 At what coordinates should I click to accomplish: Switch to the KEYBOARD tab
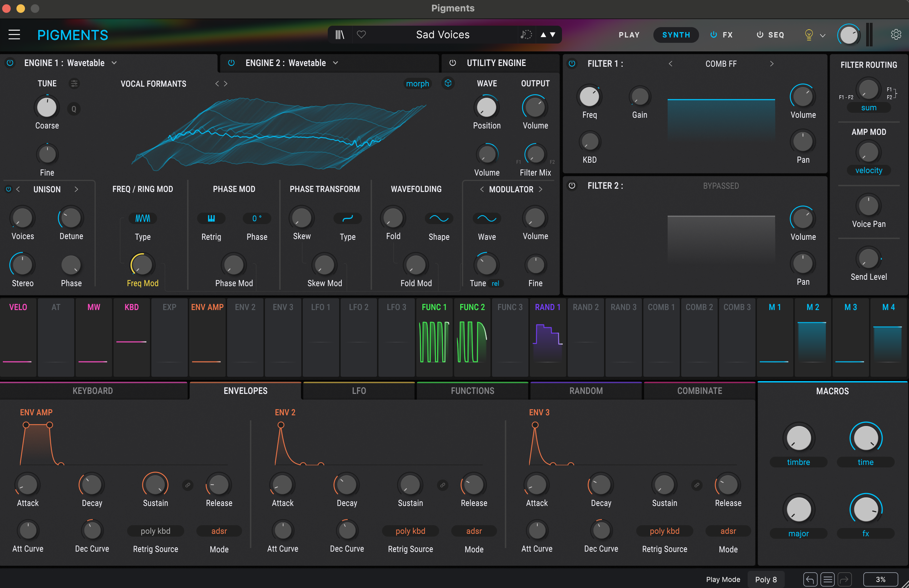pos(93,391)
